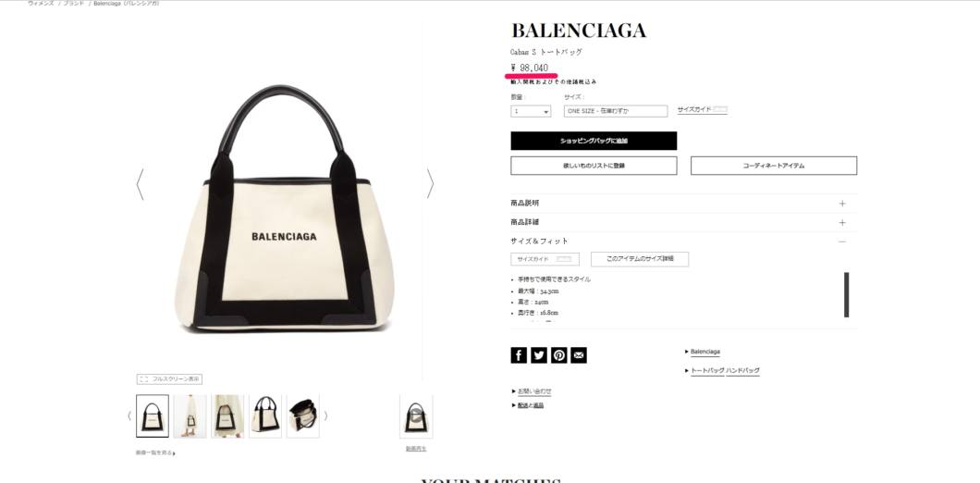This screenshot has width=980, height=483.
Task: Show next product image with right arrow
Action: click(430, 184)
